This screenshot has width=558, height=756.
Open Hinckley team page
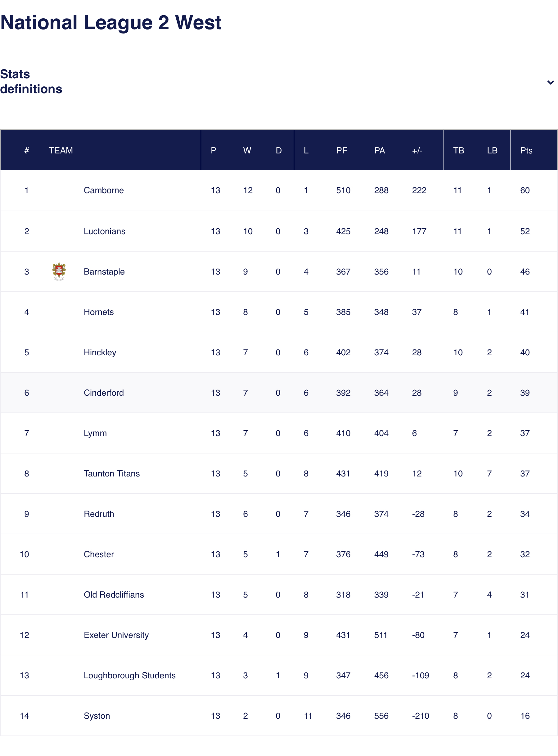tap(100, 353)
